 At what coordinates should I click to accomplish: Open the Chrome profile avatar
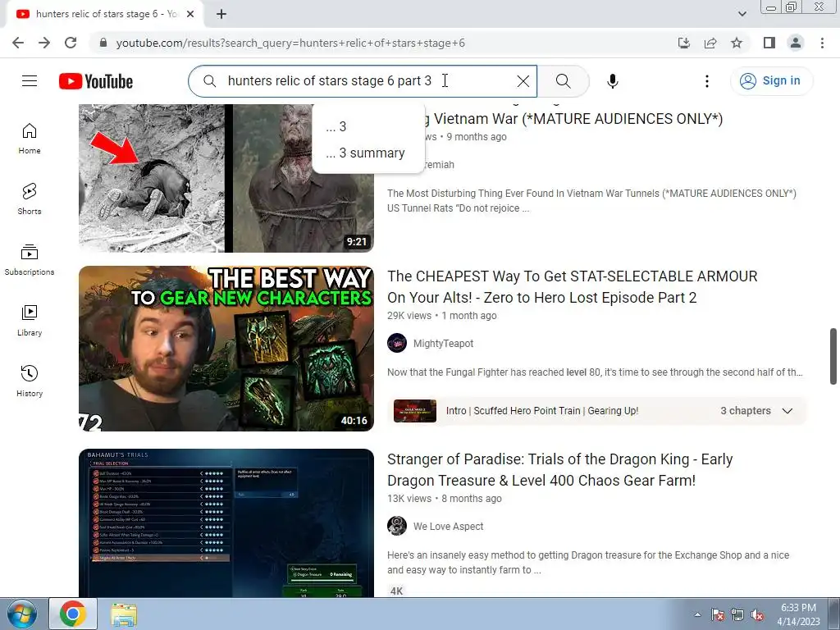coord(796,43)
